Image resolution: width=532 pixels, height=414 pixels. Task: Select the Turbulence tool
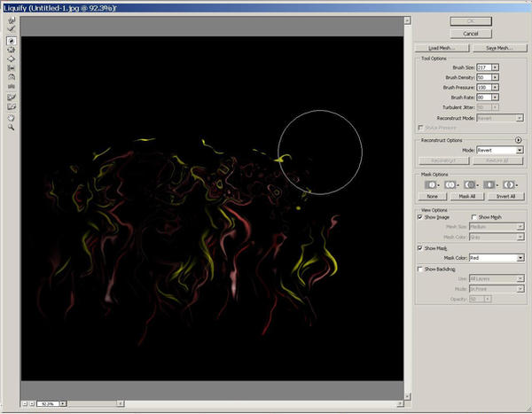coord(12,86)
